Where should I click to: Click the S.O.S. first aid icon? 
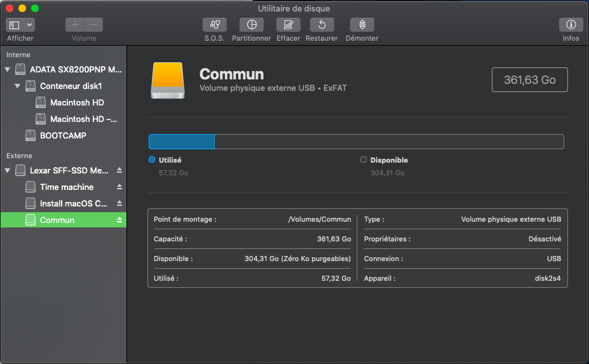click(214, 25)
